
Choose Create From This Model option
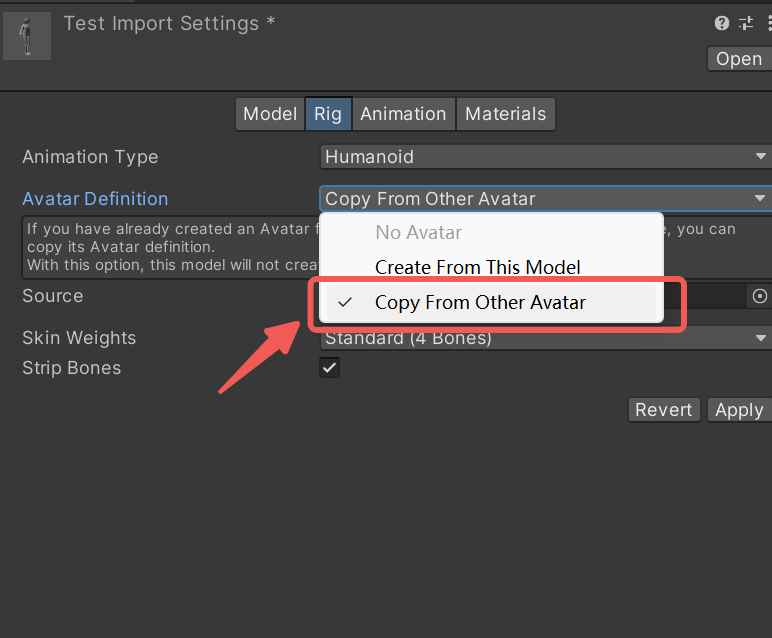point(491,267)
